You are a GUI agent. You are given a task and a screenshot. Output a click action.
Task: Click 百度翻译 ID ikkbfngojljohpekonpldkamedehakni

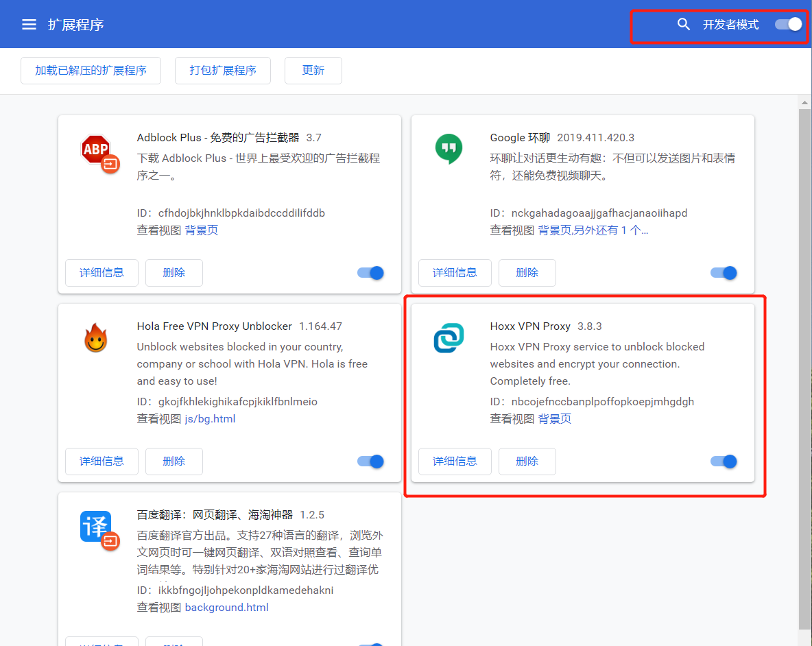[x=246, y=590]
